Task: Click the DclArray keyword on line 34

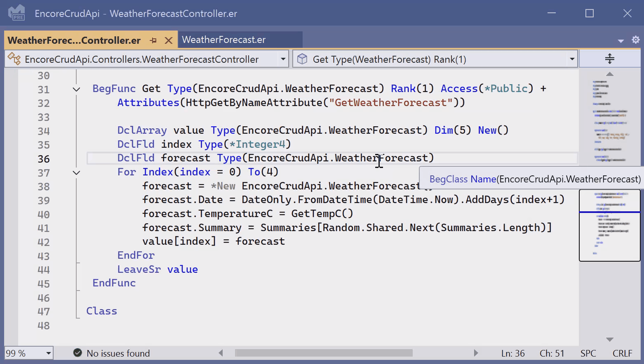Action: point(142,130)
